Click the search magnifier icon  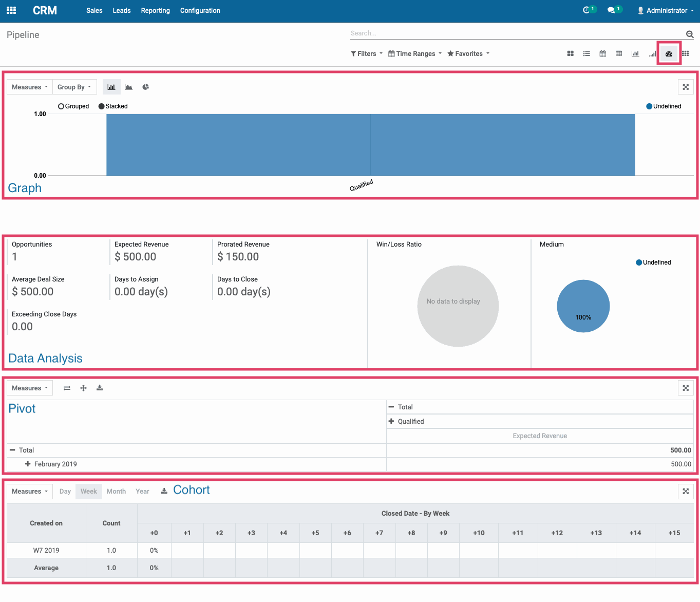pos(690,34)
